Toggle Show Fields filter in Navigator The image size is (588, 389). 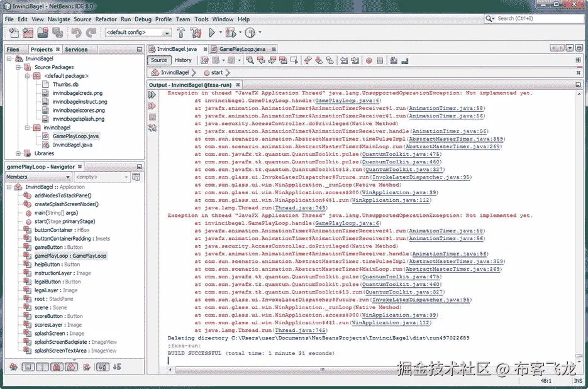coord(28,367)
